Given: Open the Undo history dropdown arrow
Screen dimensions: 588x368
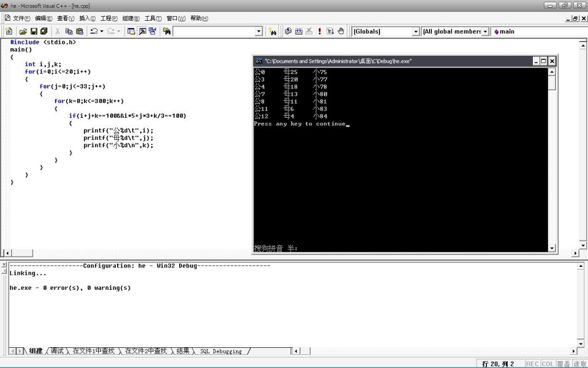Looking at the screenshot, I should point(102,32).
